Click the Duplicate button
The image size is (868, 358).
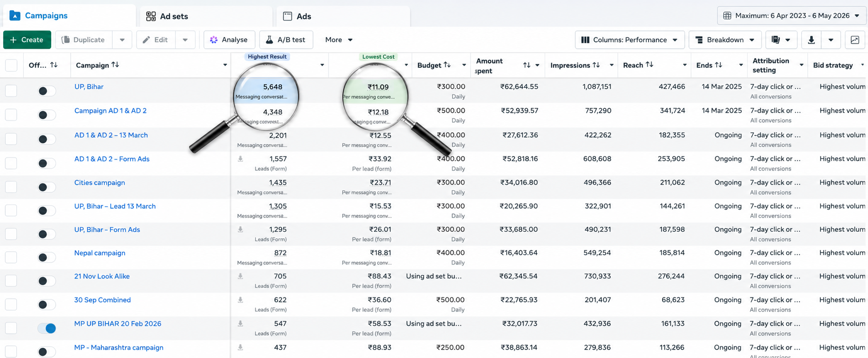[84, 40]
